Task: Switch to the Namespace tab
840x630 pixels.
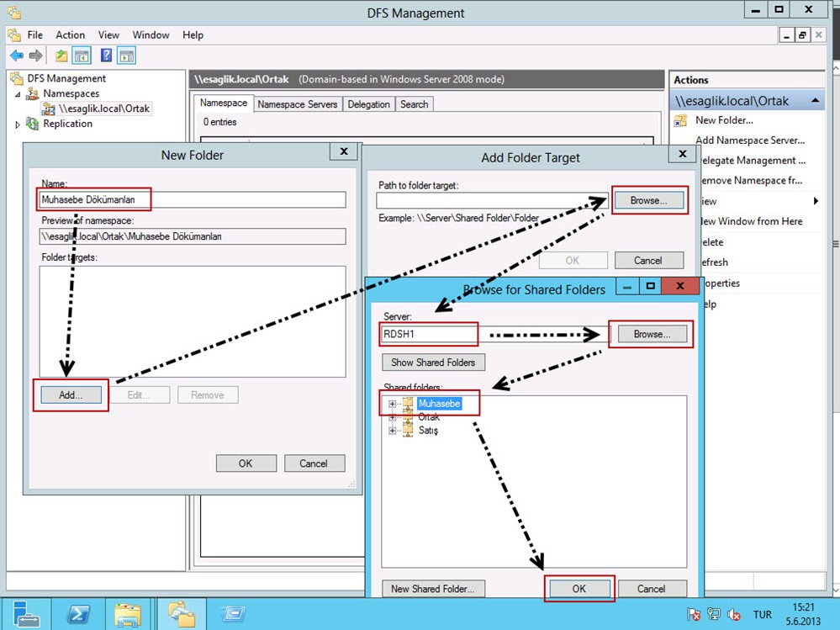Action: [224, 103]
